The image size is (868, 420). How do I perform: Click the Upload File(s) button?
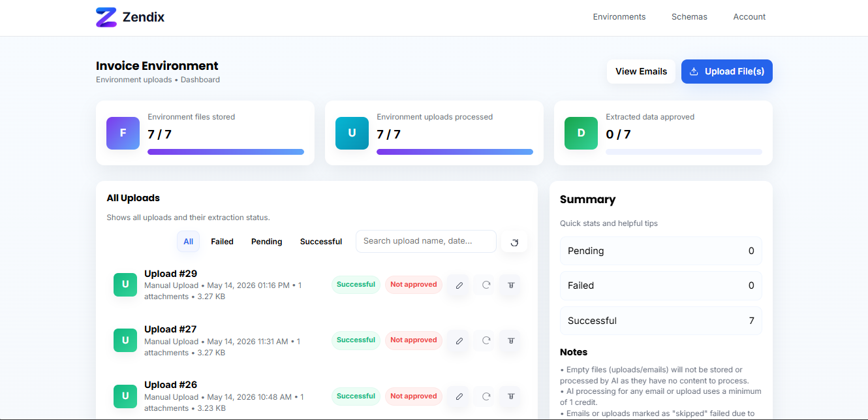pyautogui.click(x=727, y=71)
